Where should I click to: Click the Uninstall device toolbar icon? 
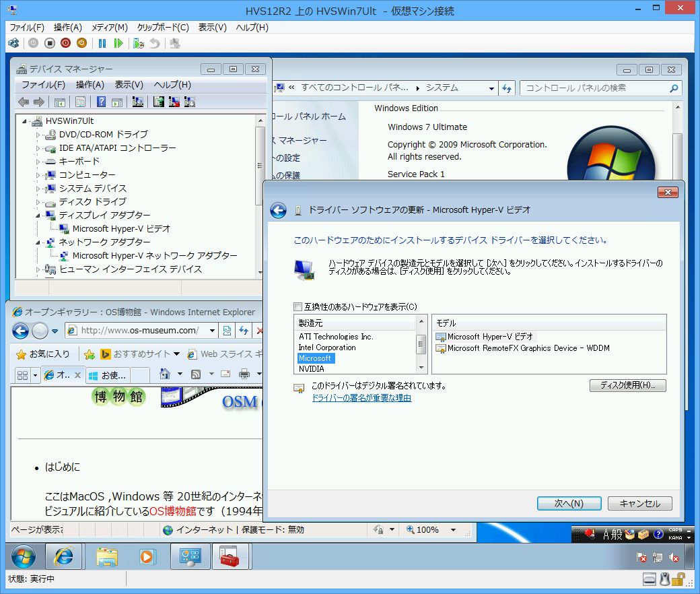pyautogui.click(x=174, y=102)
